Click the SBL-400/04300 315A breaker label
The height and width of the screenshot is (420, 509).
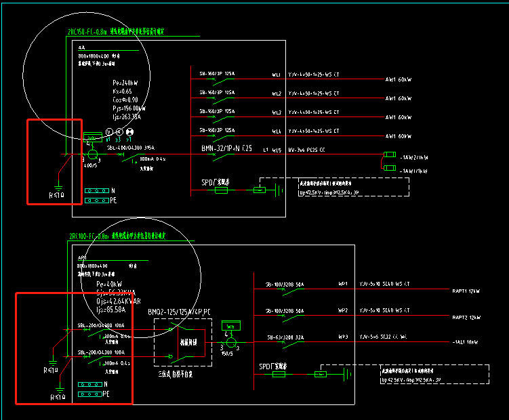point(131,148)
